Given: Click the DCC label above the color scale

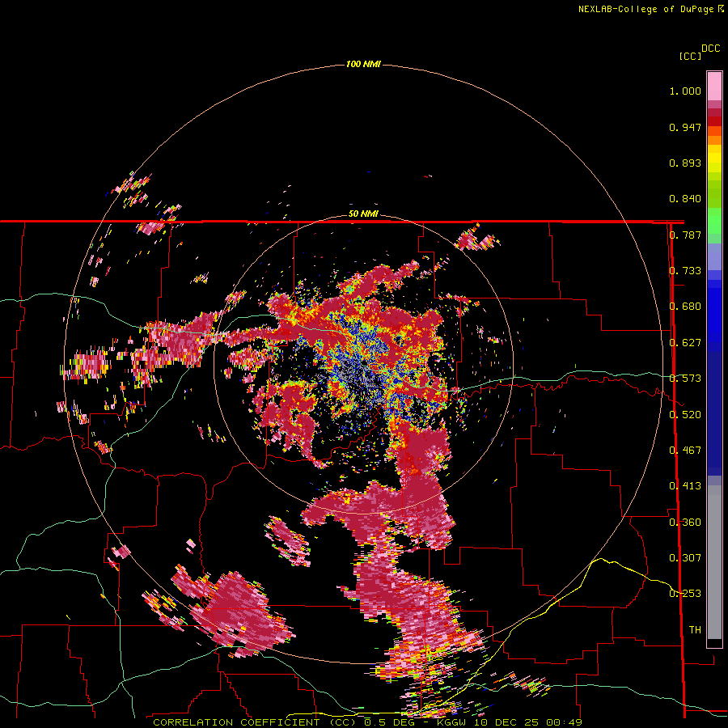Looking at the screenshot, I should pyautogui.click(x=711, y=49).
